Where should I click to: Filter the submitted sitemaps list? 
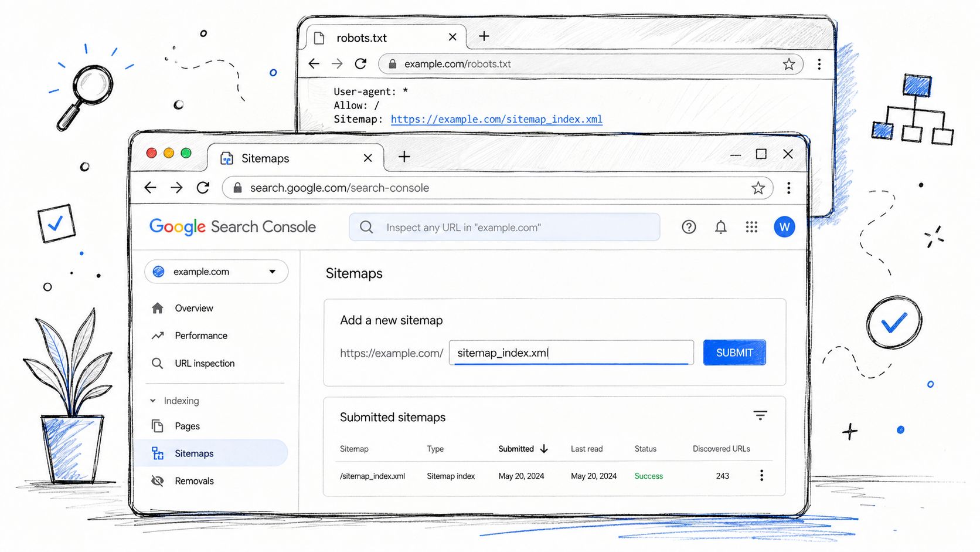point(760,416)
